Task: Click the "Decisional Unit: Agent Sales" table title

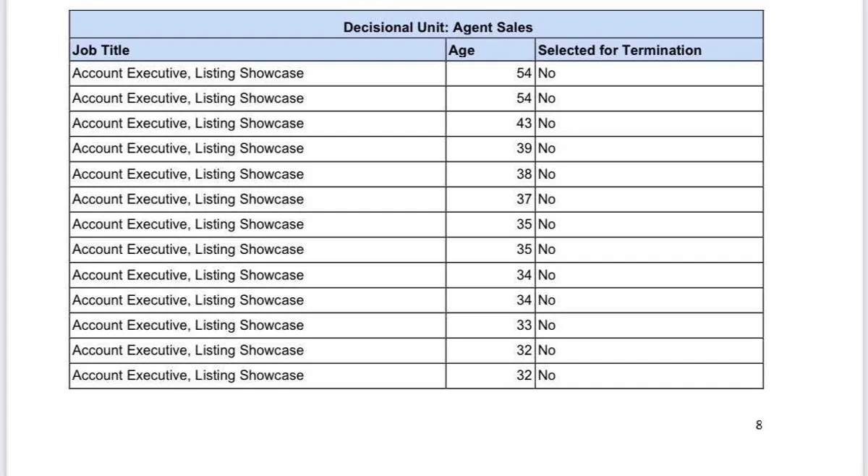Action: 438,27
